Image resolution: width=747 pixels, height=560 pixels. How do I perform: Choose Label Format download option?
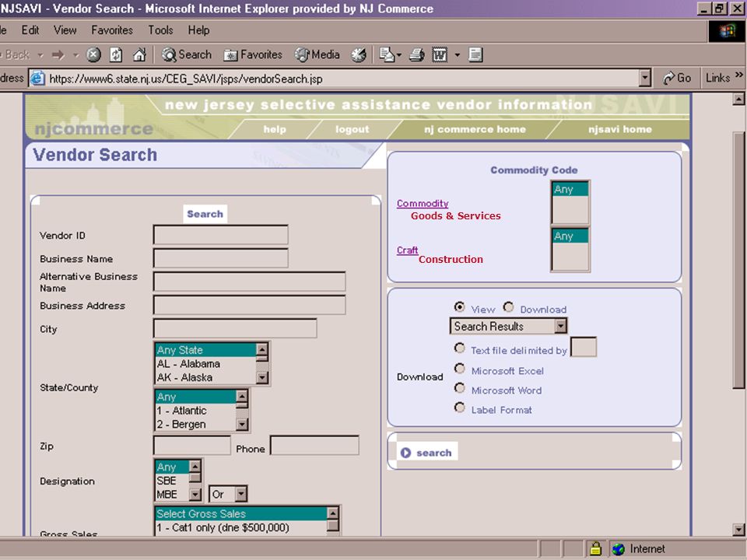[x=459, y=408]
